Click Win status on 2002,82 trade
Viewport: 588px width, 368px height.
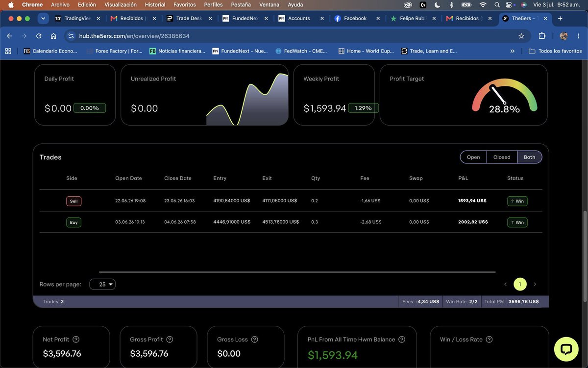point(517,222)
